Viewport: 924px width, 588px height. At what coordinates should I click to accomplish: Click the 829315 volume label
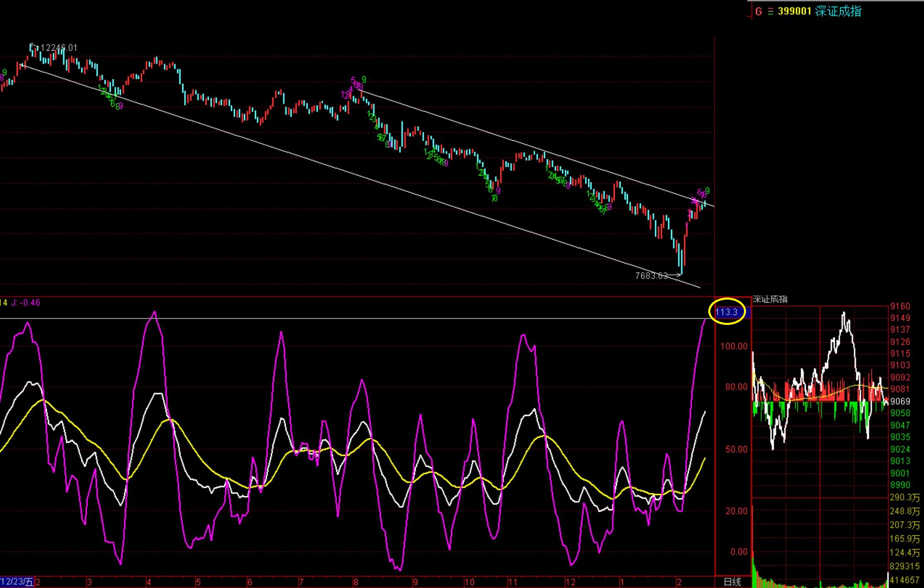coord(904,566)
